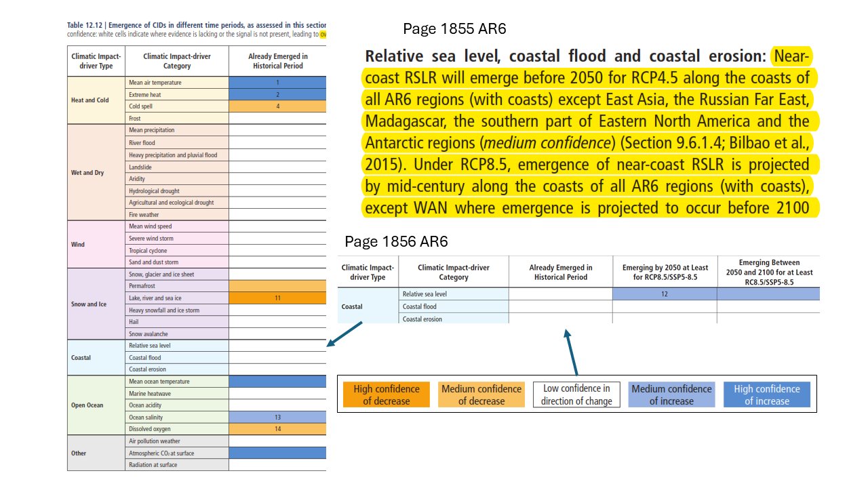Viewport: 868px width, 488px height.
Task: Select the "Snow and Ice" driver type cell
Action: [x=89, y=304]
